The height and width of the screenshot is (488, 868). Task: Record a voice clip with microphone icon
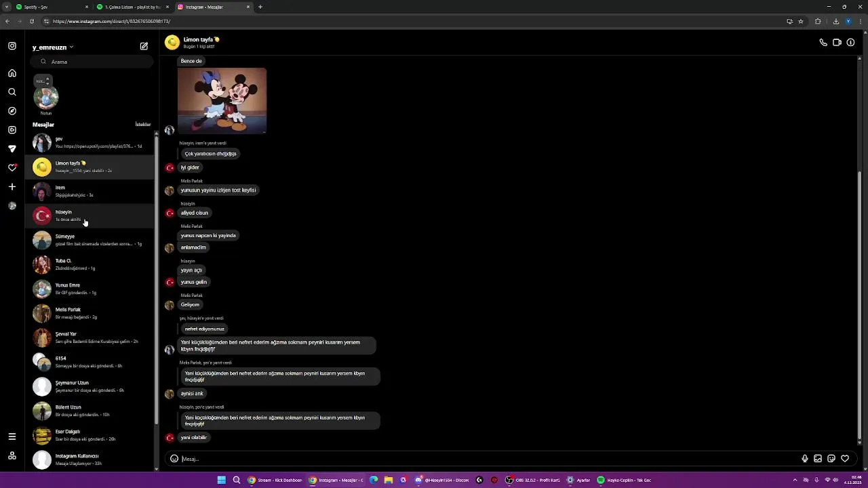(x=805, y=459)
